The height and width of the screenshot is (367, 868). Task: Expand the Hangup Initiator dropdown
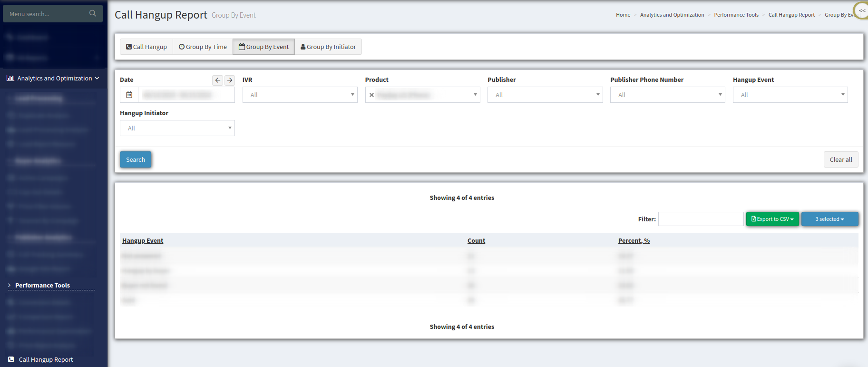coord(177,128)
